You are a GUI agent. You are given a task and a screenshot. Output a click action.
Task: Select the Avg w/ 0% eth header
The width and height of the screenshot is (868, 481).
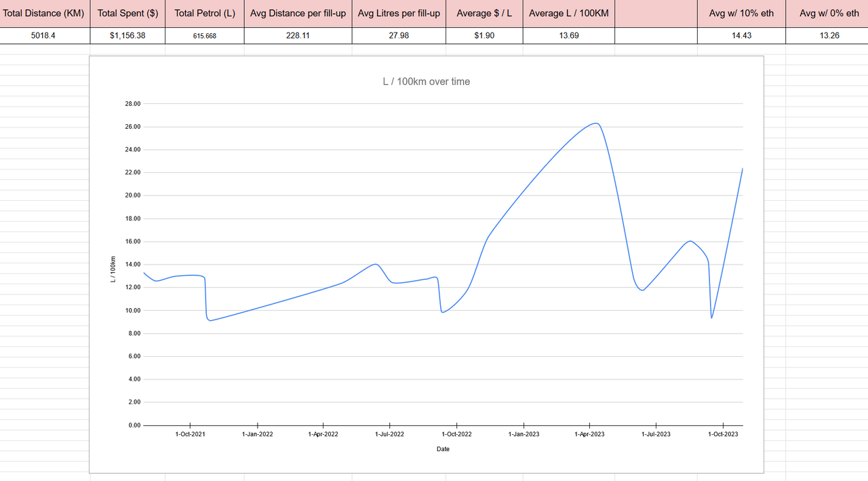tap(827, 14)
